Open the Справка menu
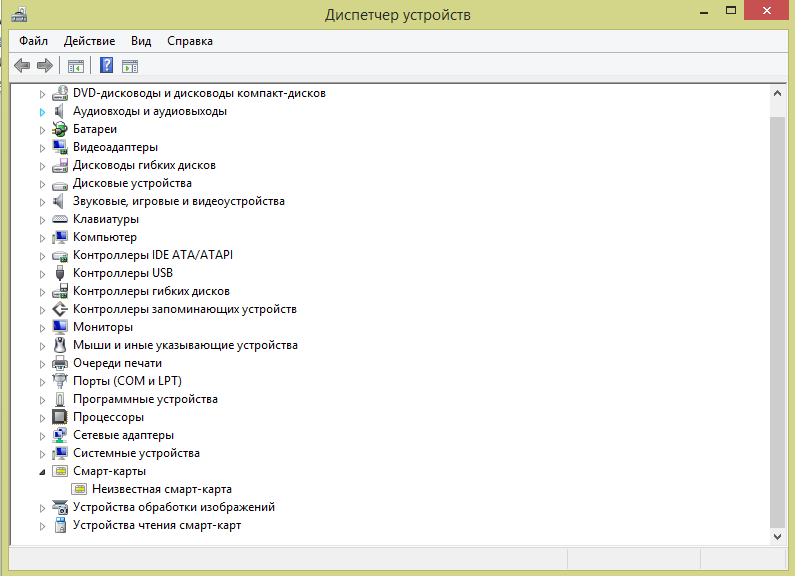 click(190, 41)
